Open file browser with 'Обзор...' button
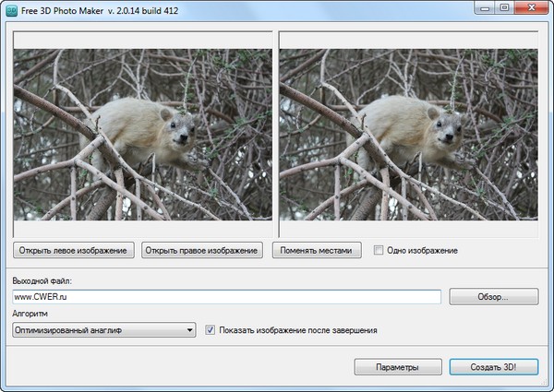The width and height of the screenshot is (554, 392). pyautogui.click(x=493, y=297)
